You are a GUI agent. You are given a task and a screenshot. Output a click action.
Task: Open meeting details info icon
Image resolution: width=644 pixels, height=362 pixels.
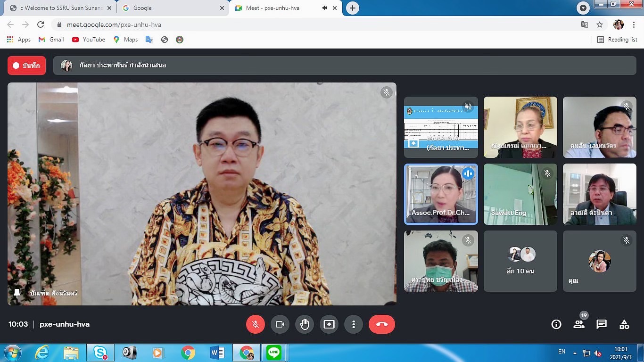(x=556, y=324)
